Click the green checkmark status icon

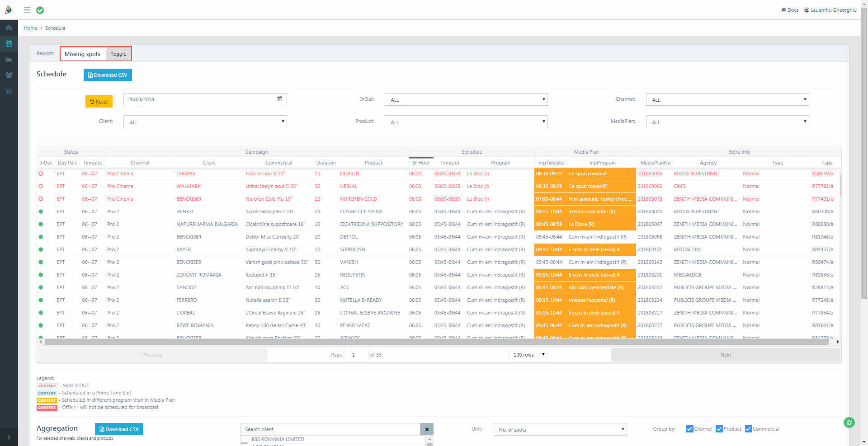tap(40, 10)
